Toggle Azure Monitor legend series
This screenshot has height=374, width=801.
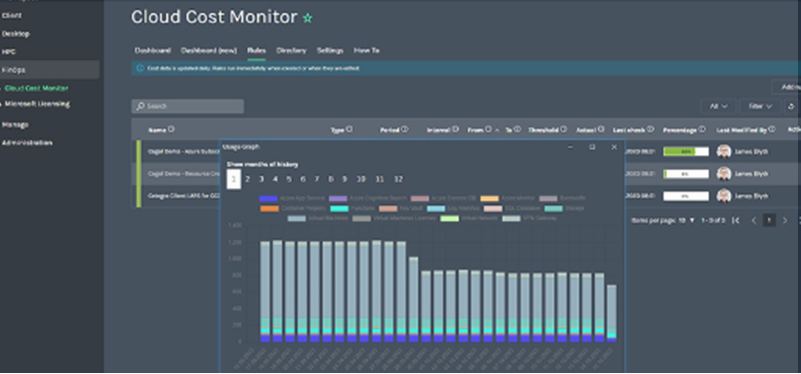coord(507,198)
